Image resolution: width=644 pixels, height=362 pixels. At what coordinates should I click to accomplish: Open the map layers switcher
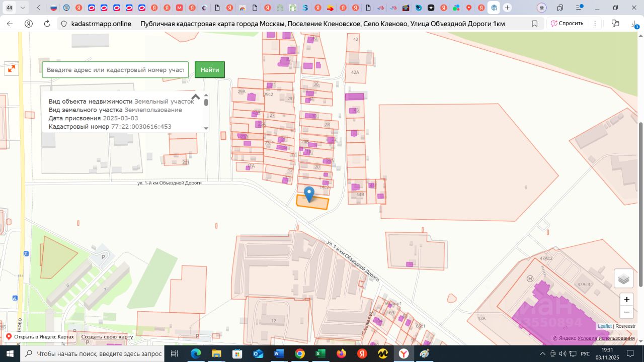pyautogui.click(x=623, y=279)
